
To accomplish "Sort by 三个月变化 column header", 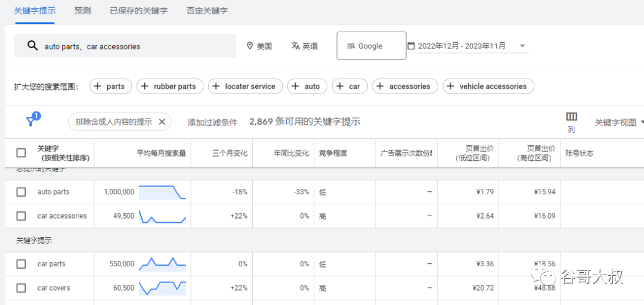I will (x=230, y=153).
